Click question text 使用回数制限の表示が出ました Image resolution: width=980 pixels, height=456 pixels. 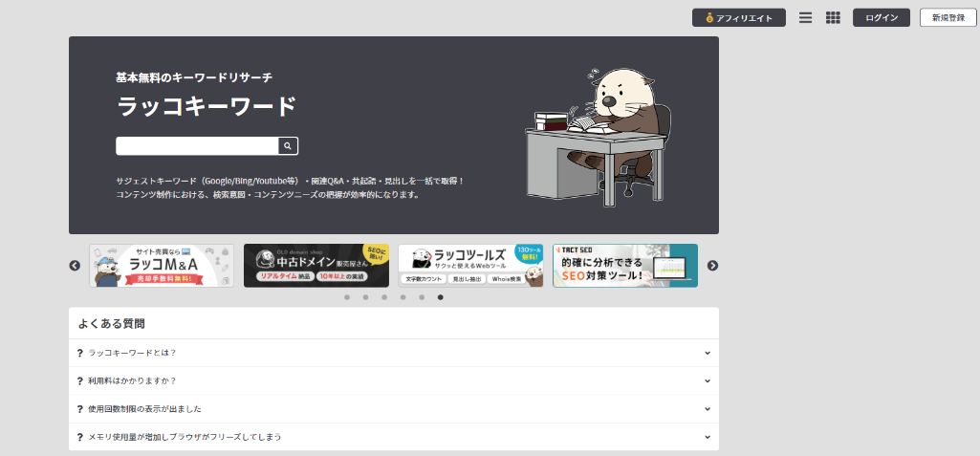pyautogui.click(x=144, y=409)
